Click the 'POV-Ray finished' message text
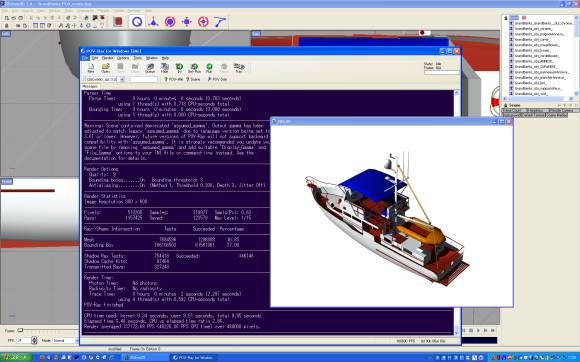 [104, 305]
